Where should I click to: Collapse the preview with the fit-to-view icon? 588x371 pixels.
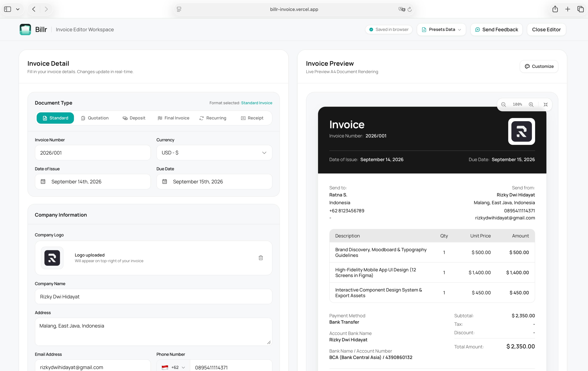(546, 105)
